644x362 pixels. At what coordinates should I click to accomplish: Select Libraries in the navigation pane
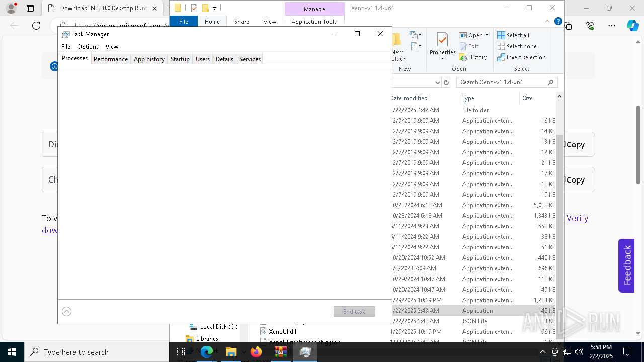[207, 339]
